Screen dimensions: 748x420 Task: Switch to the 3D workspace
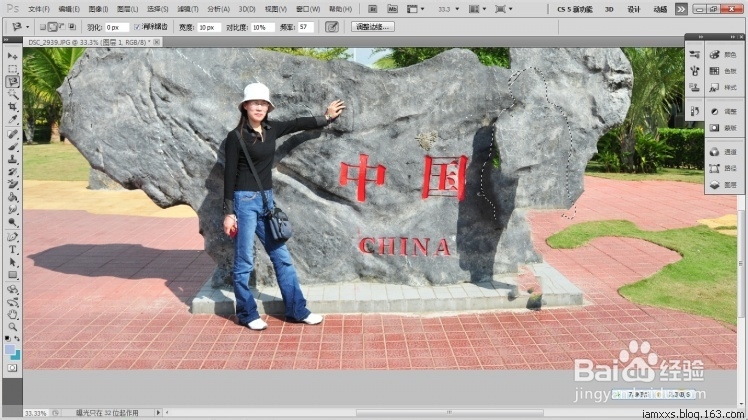(609, 9)
